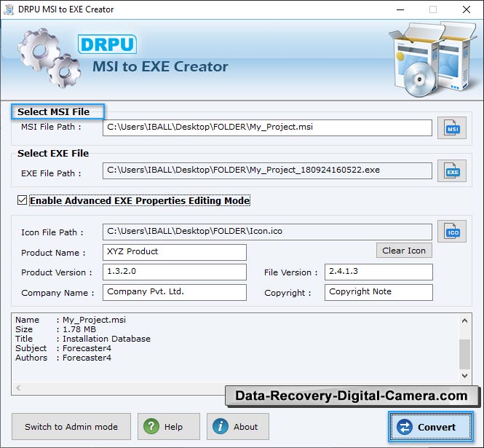The image size is (484, 448).
Task: Focus the Icon File Path field
Action: click(267, 232)
